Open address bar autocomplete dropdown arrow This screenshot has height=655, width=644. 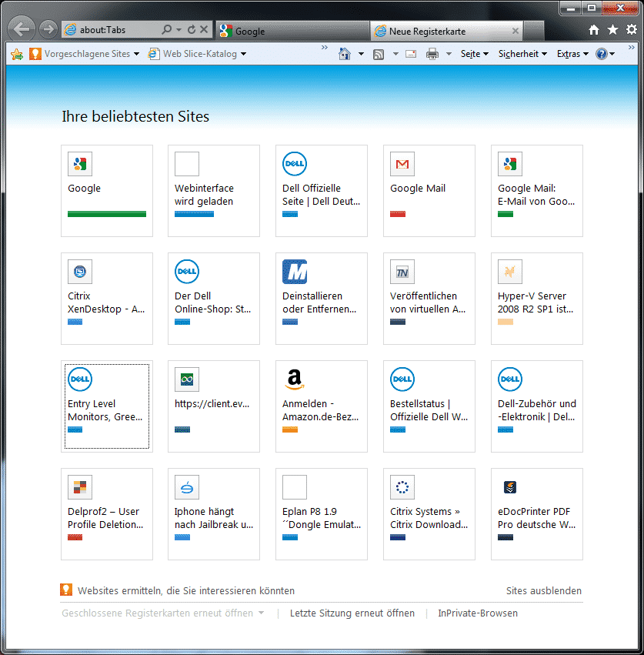pos(179,30)
